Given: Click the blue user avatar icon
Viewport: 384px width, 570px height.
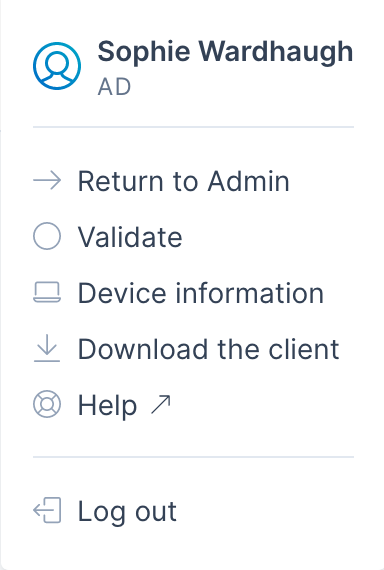Looking at the screenshot, I should coord(57,66).
